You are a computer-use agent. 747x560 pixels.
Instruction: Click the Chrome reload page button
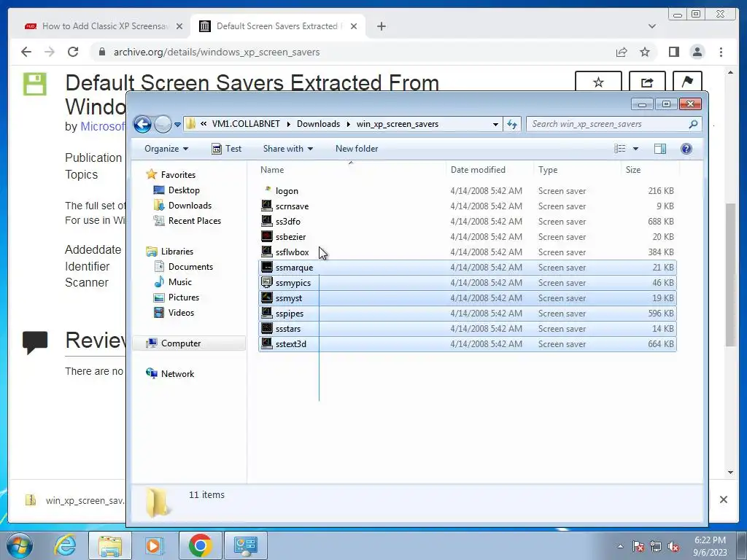[x=73, y=52]
